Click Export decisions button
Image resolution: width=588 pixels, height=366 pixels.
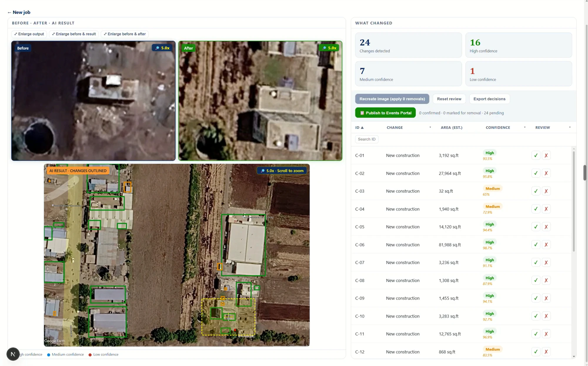pyautogui.click(x=489, y=99)
